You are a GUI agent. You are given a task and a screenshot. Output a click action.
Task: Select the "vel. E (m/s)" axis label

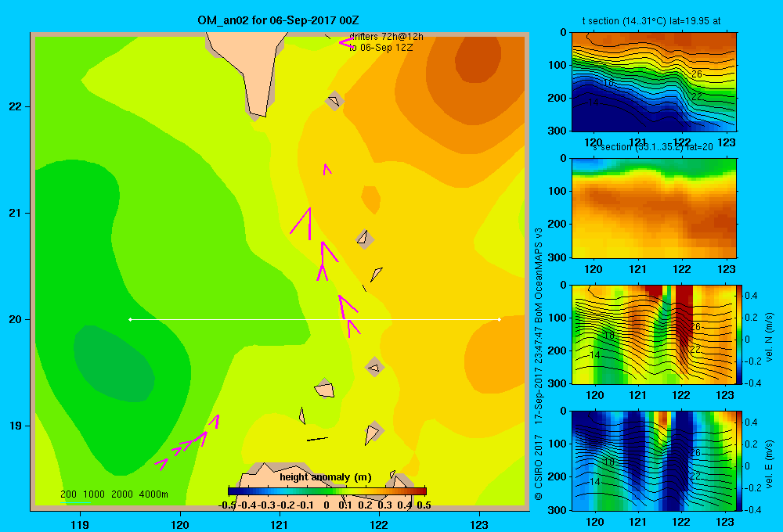point(769,464)
